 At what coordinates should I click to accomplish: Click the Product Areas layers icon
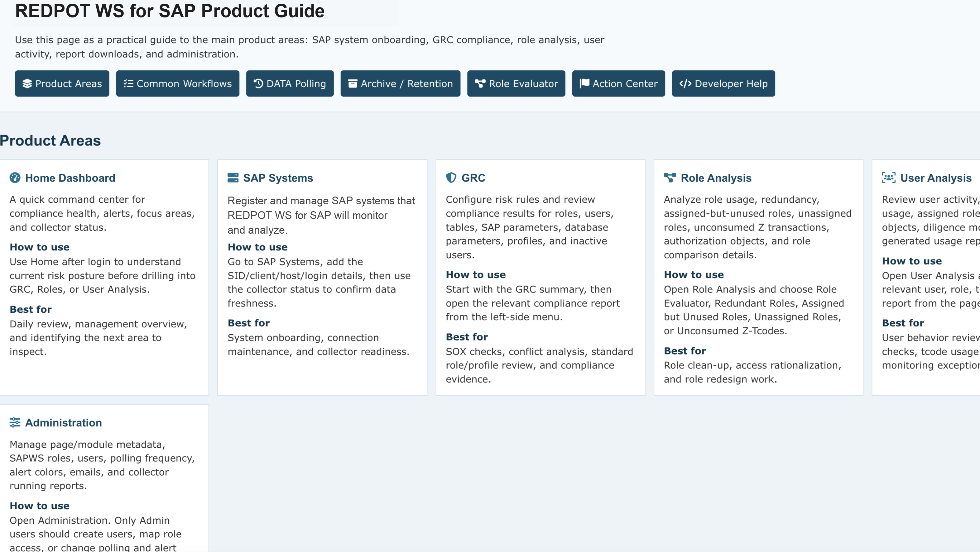coord(27,83)
